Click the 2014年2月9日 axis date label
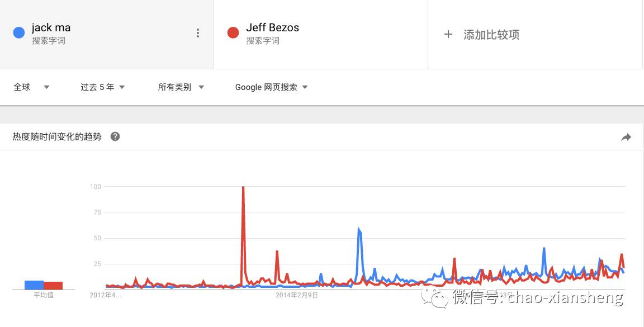 [x=297, y=295]
